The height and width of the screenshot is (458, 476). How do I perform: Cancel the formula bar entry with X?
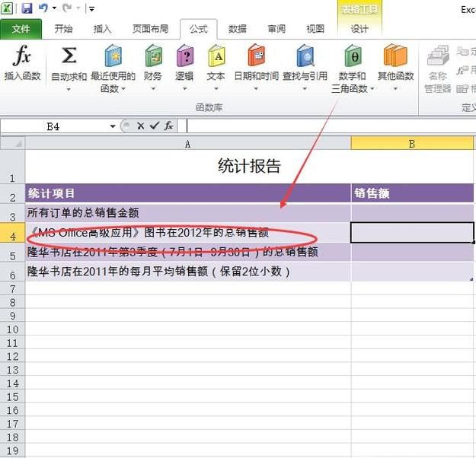[140, 126]
